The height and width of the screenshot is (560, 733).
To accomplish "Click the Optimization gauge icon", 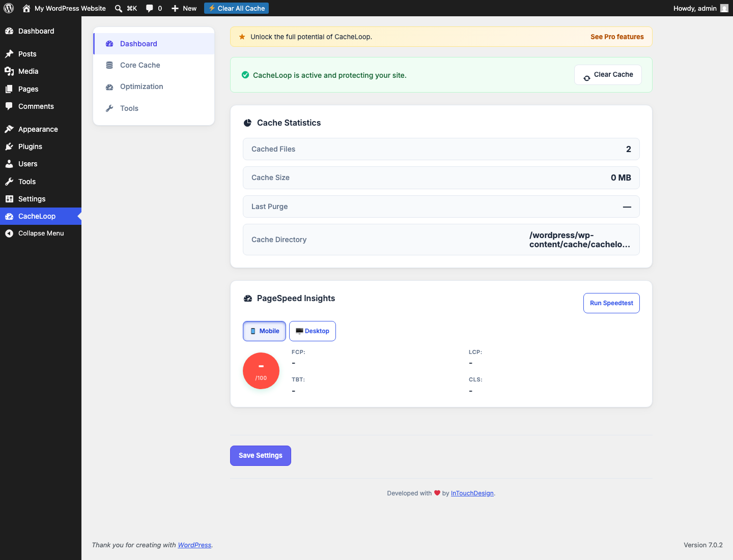I will (109, 87).
